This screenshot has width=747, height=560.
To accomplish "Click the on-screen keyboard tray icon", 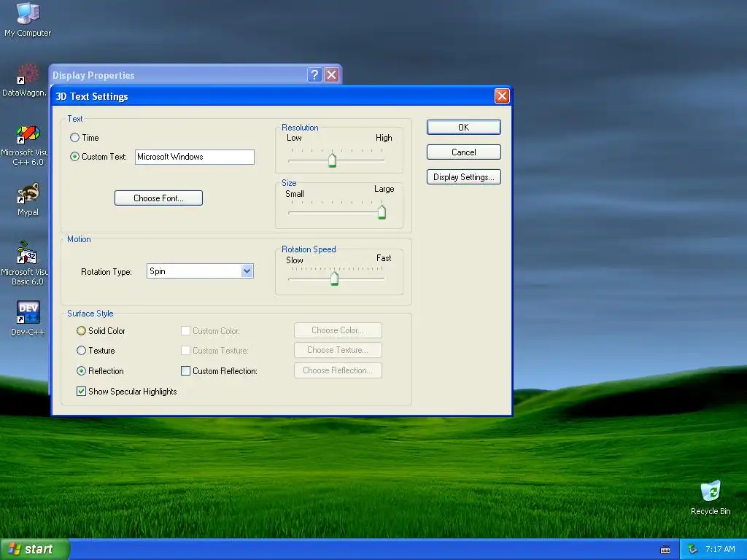I will [665, 550].
